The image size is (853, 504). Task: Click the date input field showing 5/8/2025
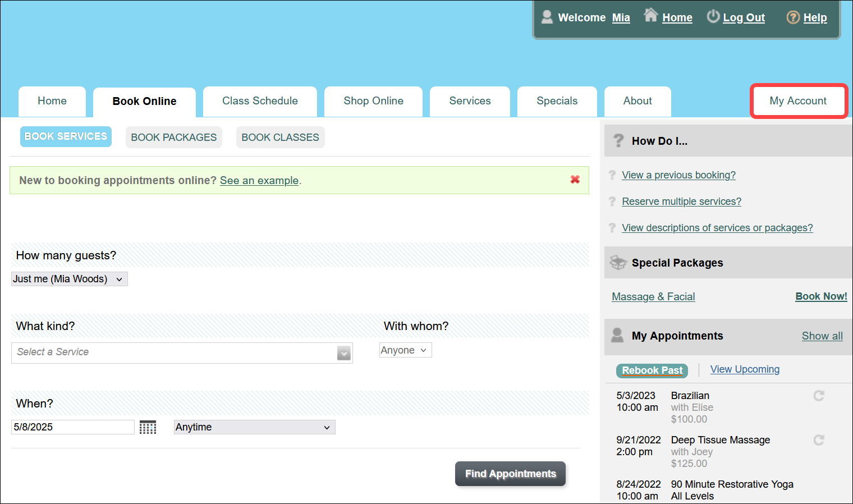point(72,427)
